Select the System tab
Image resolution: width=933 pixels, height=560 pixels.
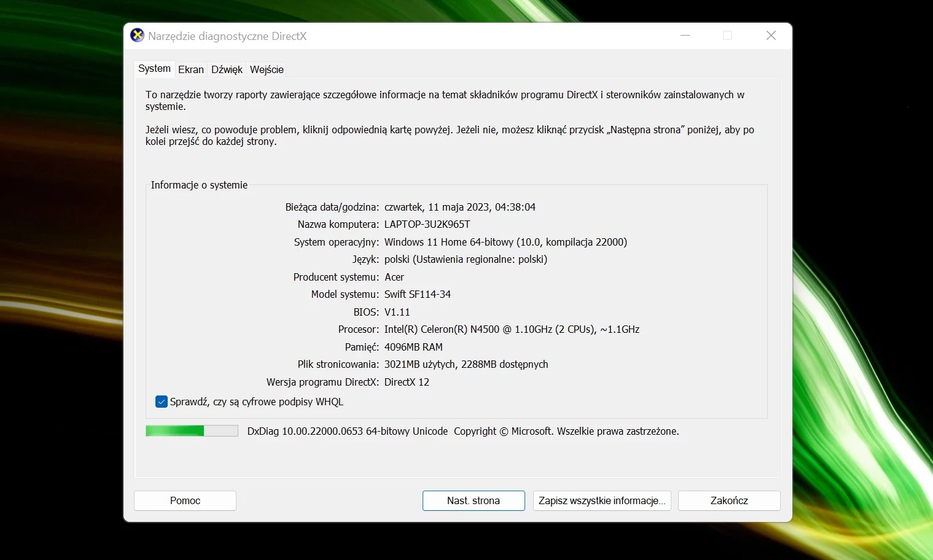coord(154,68)
